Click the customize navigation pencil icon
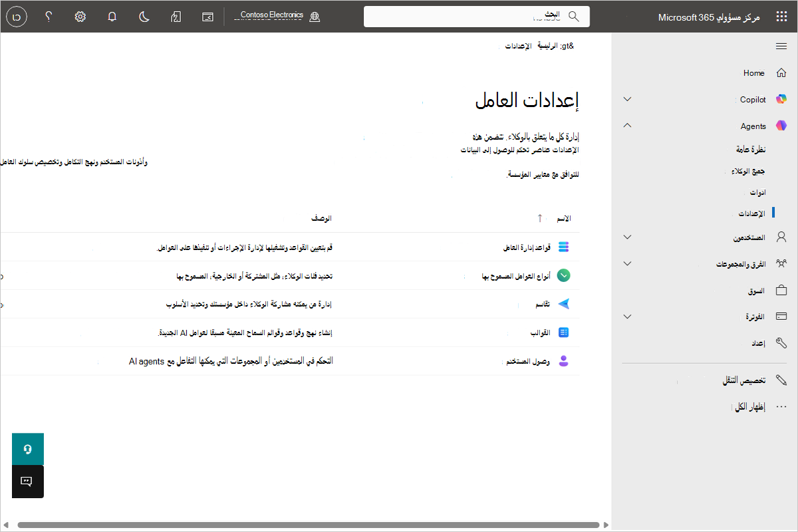The image size is (798, 532). [x=781, y=380]
